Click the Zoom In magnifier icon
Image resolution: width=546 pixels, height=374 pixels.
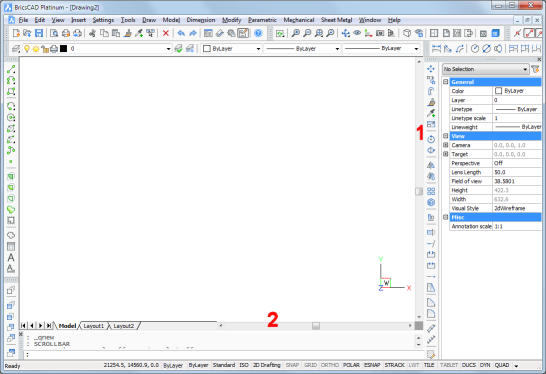[296, 33]
